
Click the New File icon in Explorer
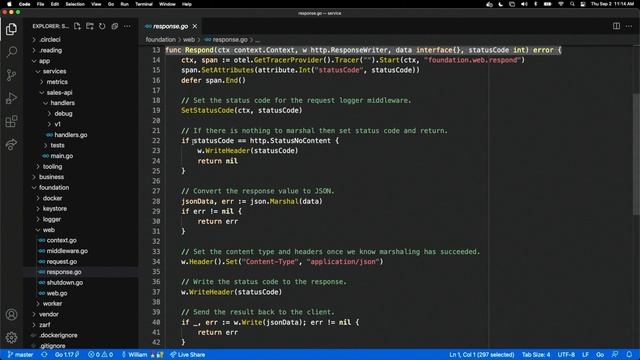[77, 26]
